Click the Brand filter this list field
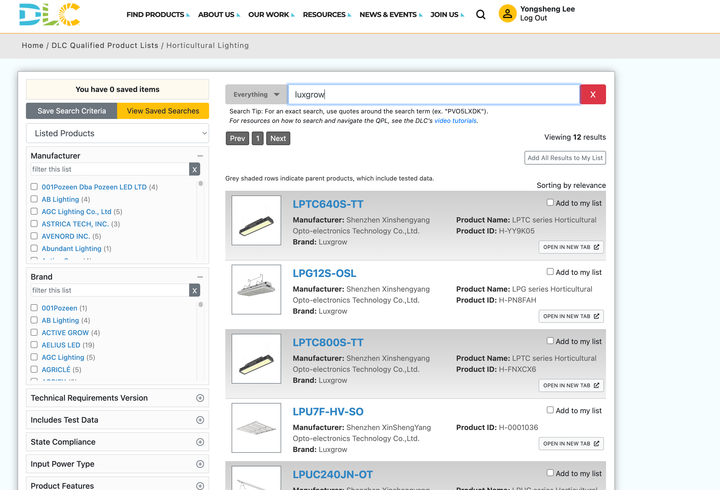The height and width of the screenshot is (490, 720). (110, 290)
